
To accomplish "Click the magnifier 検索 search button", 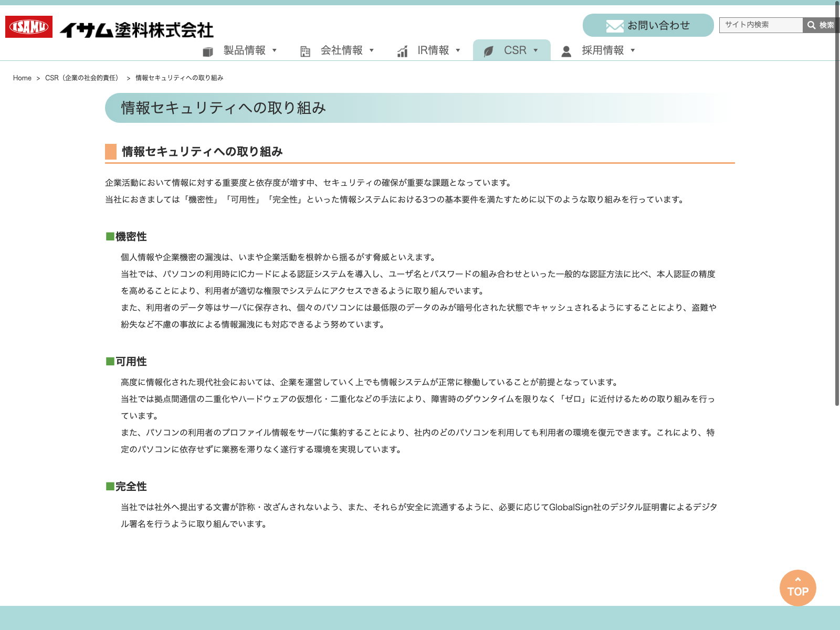I will pyautogui.click(x=820, y=25).
